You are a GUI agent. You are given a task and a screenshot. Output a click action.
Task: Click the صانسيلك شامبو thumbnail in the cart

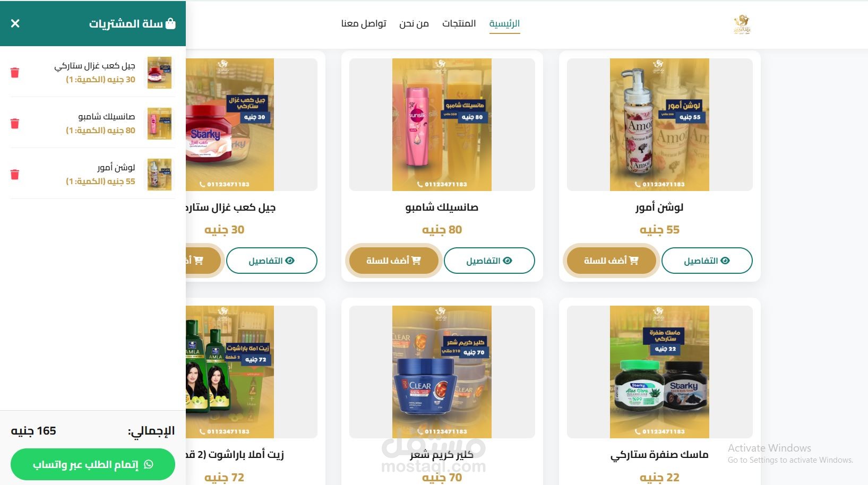(159, 124)
